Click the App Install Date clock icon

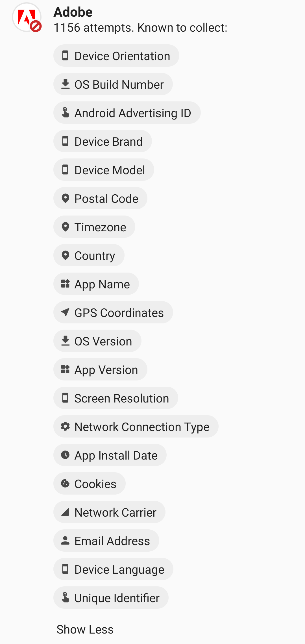[x=65, y=455]
